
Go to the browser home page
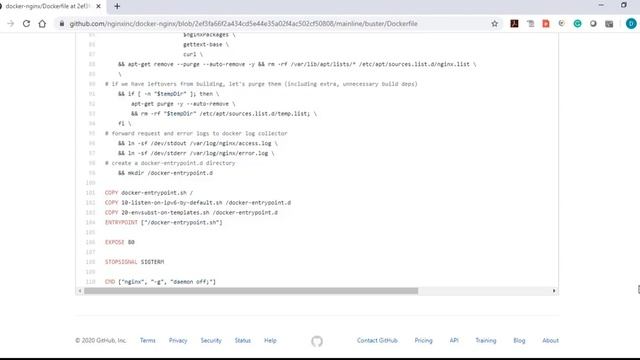(x=42, y=24)
